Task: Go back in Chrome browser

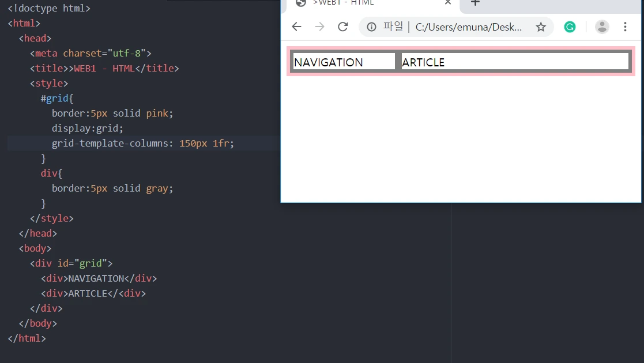Action: [296, 27]
